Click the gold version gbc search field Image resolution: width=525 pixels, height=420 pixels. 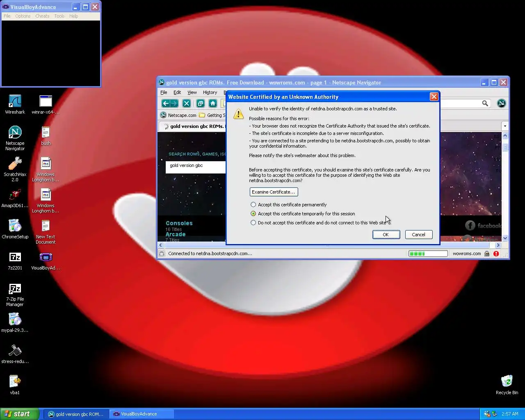(x=196, y=167)
